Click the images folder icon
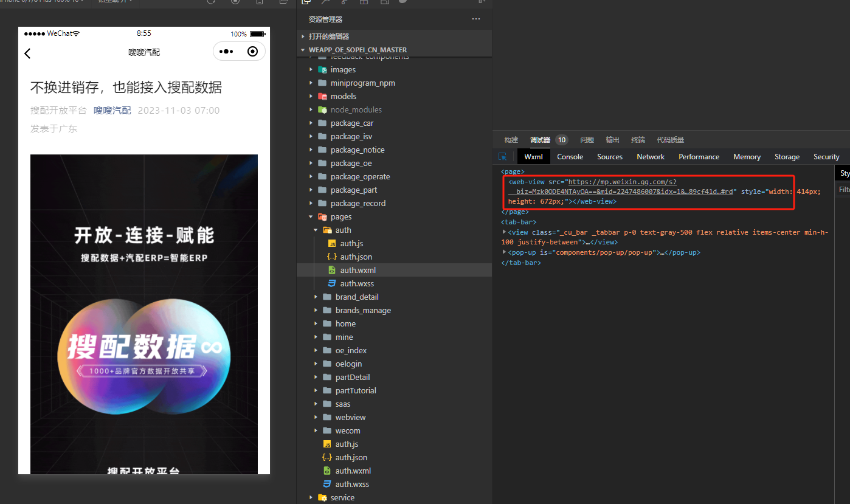The height and width of the screenshot is (504, 850). 322,70
